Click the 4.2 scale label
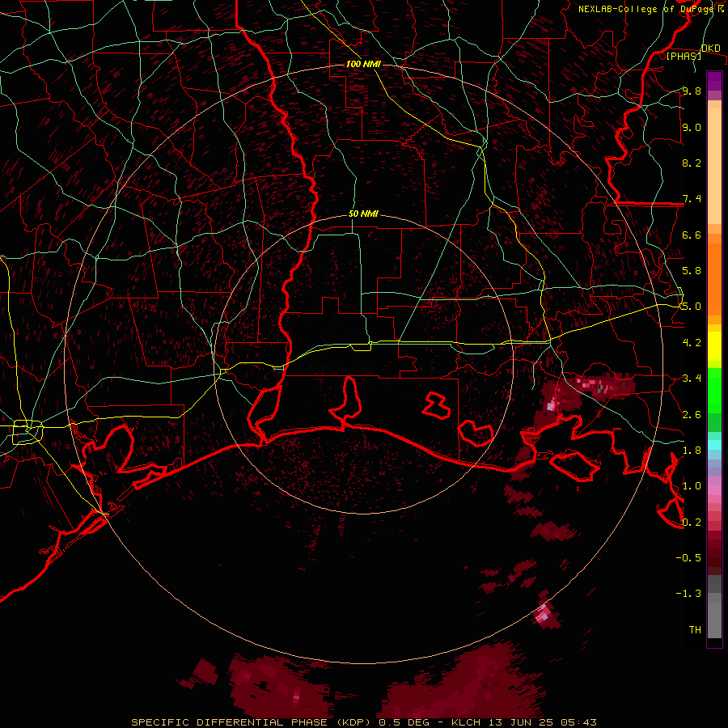728x728 pixels. click(x=692, y=343)
